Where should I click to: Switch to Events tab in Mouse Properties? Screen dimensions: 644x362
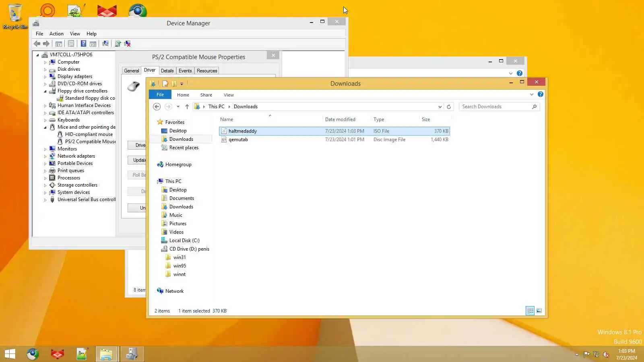click(185, 71)
